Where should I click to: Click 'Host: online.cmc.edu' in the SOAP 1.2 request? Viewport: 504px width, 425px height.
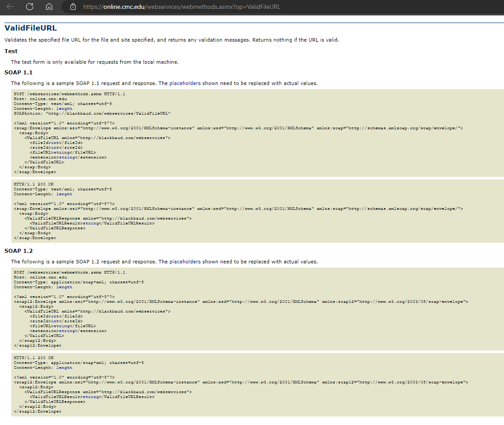pyautogui.click(x=40, y=277)
